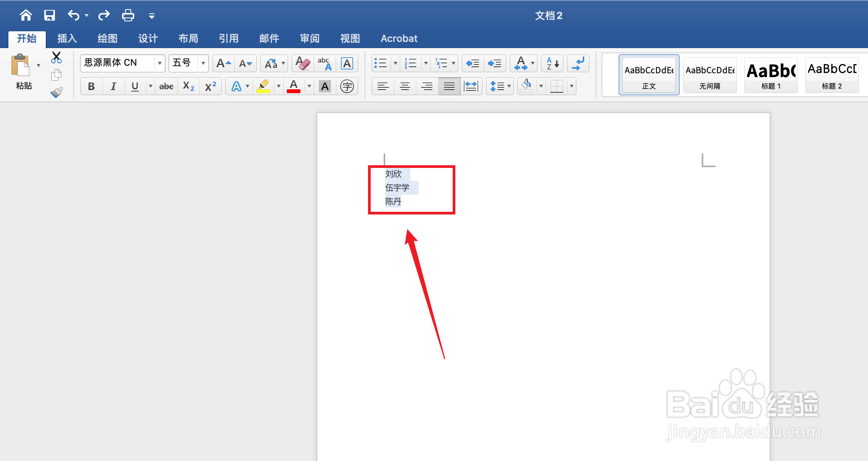Open line spacing options

[500, 86]
